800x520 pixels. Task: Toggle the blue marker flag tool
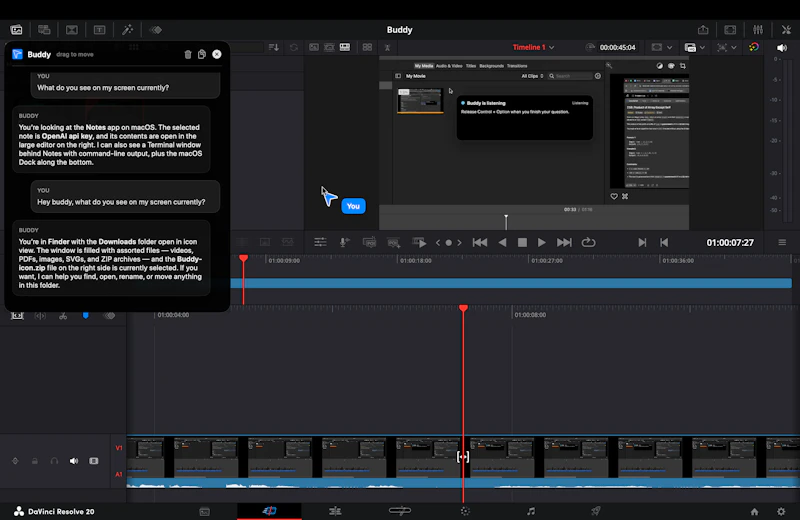coord(86,316)
